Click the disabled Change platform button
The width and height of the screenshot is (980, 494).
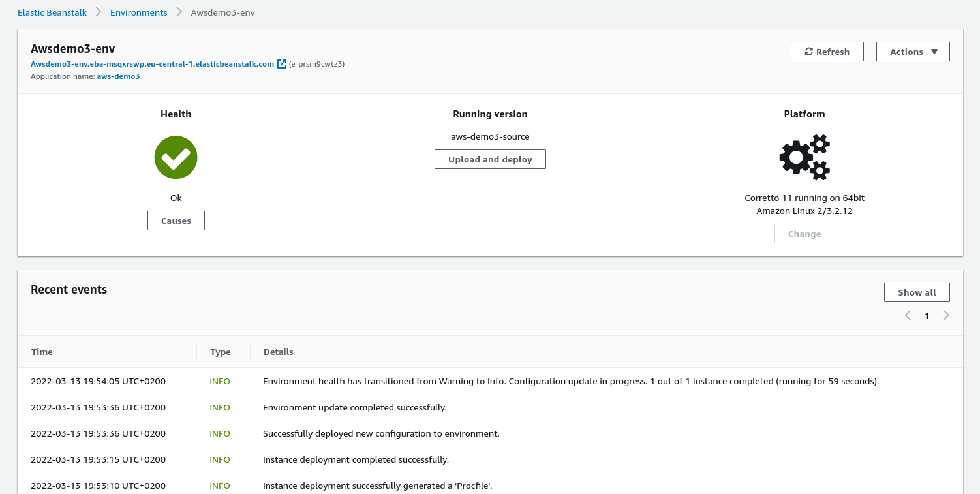pos(804,234)
